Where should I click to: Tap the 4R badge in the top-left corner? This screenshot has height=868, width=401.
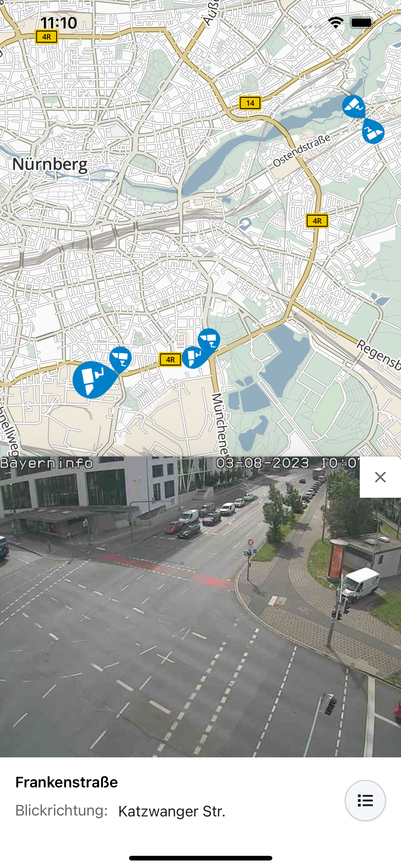tap(47, 37)
